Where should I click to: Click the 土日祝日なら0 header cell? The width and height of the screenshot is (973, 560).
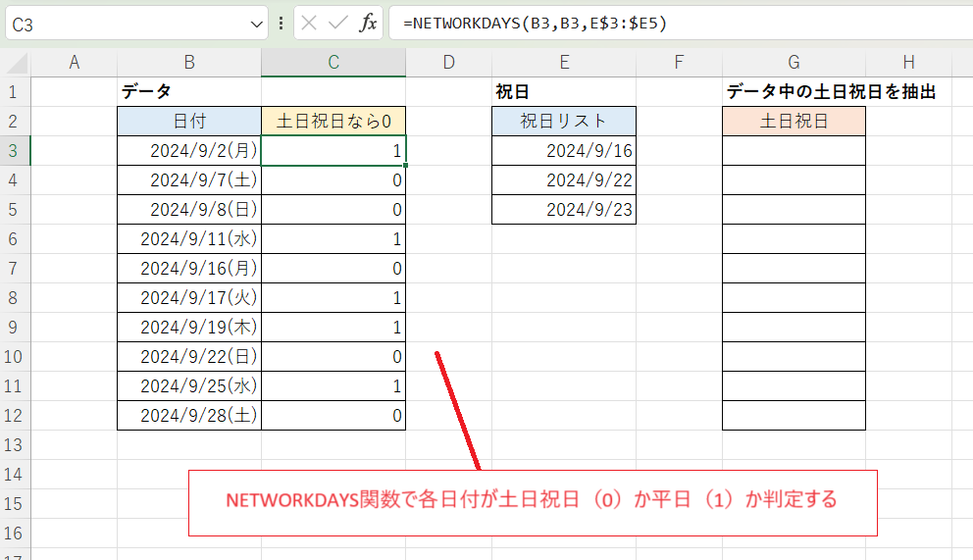(x=333, y=121)
